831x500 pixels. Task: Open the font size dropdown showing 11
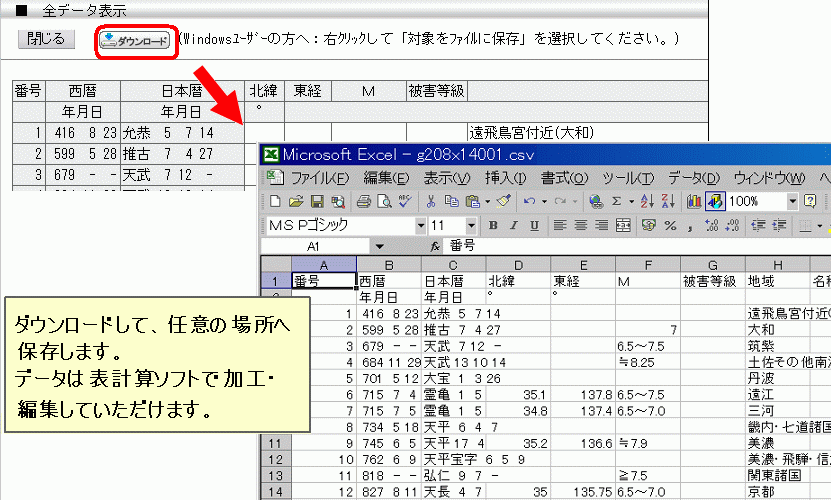(471, 225)
